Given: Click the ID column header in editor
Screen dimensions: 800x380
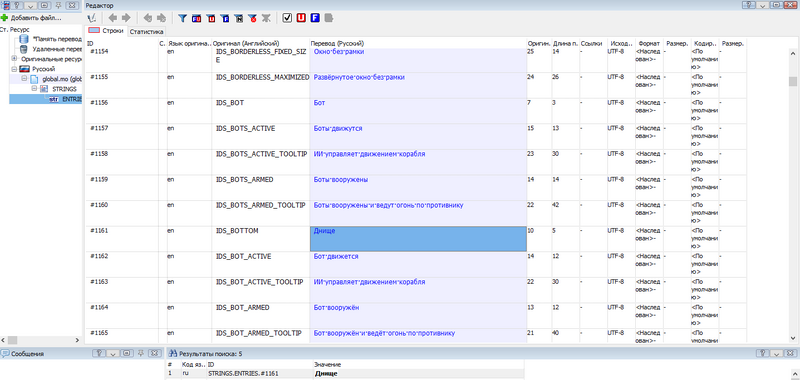Looking at the screenshot, I should [122, 44].
